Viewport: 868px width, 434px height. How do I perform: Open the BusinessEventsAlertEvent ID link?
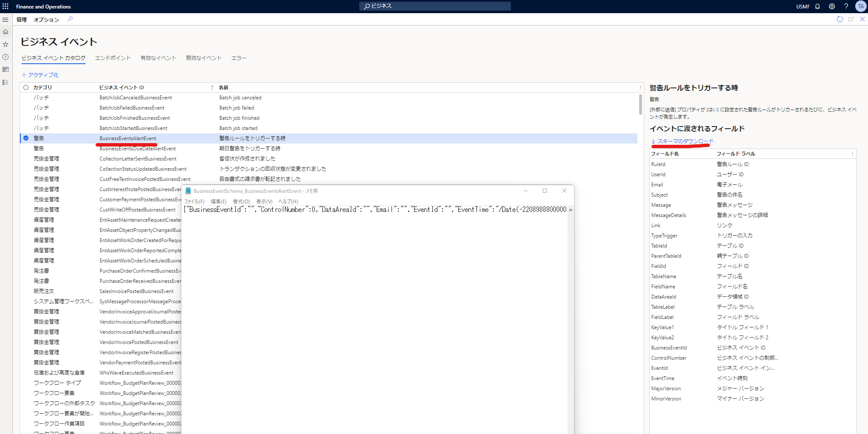[128, 138]
